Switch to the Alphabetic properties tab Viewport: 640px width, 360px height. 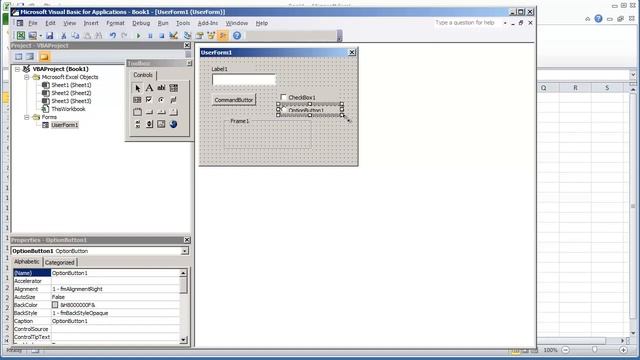point(27,262)
